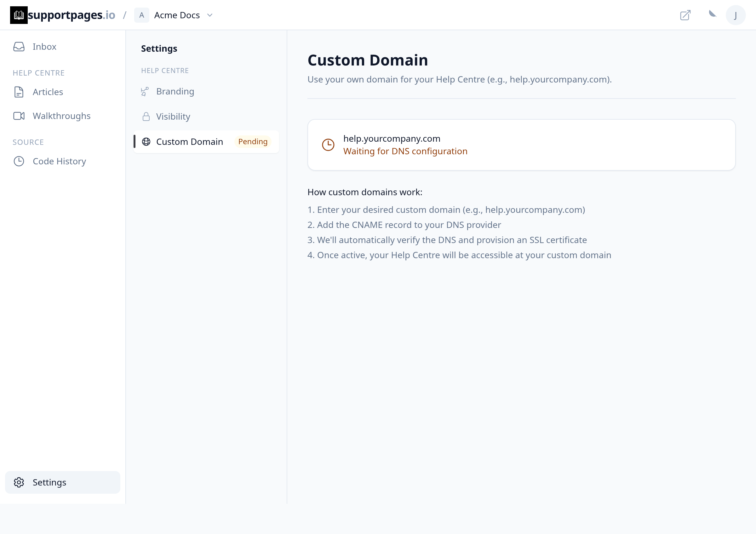Viewport: 756px width, 534px height.
Task: Click step 3 about SSL certificate provisioning
Action: pyautogui.click(x=447, y=240)
